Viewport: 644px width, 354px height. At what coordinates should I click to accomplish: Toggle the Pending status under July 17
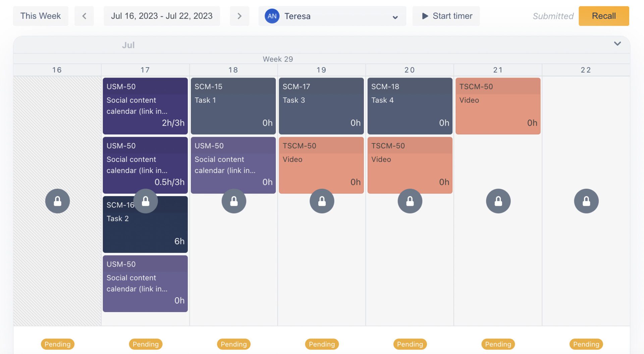(146, 344)
